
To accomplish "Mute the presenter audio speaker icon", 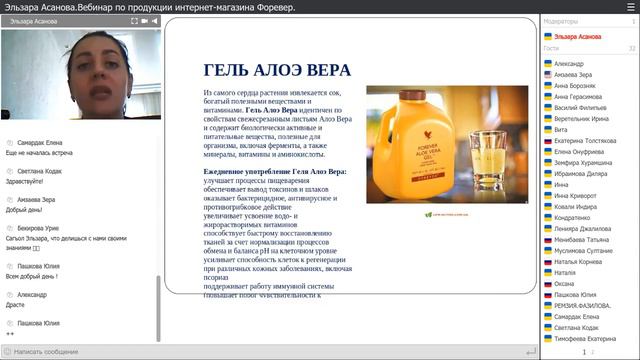I will click(x=155, y=21).
